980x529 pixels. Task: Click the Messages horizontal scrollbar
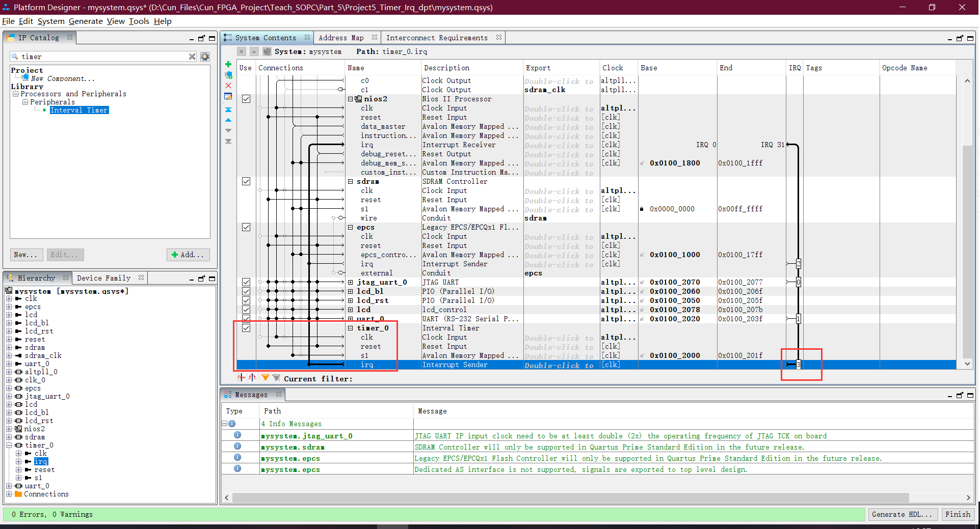[x=571, y=497]
